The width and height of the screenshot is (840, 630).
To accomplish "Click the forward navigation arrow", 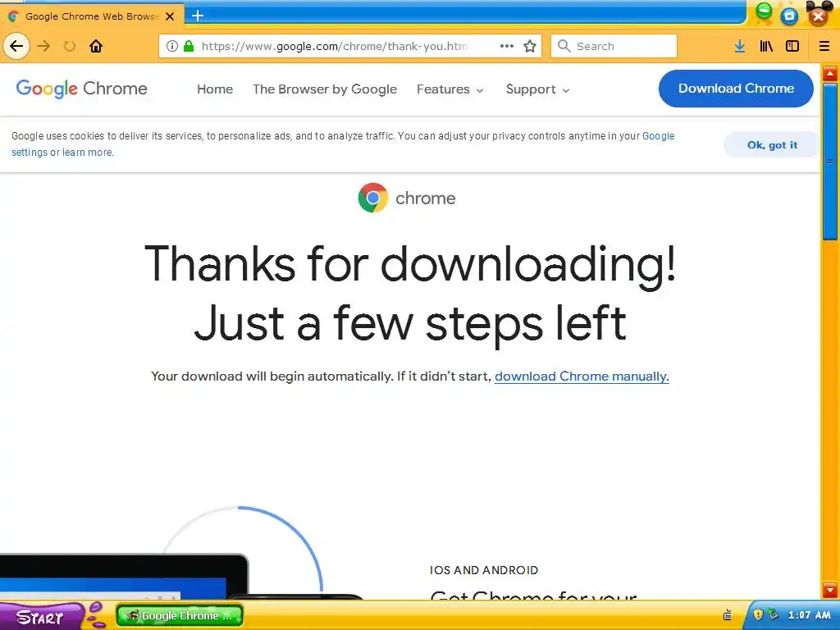I will (x=44, y=46).
